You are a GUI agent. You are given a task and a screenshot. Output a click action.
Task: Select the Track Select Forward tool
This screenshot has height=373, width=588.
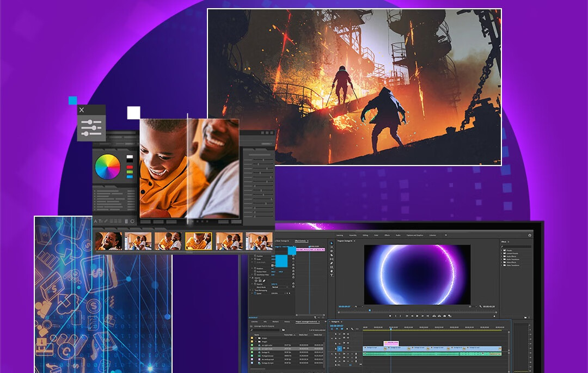click(332, 247)
